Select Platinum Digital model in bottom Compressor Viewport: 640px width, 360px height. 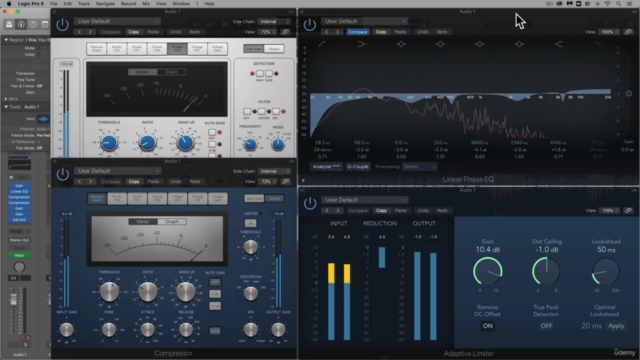(x=96, y=198)
